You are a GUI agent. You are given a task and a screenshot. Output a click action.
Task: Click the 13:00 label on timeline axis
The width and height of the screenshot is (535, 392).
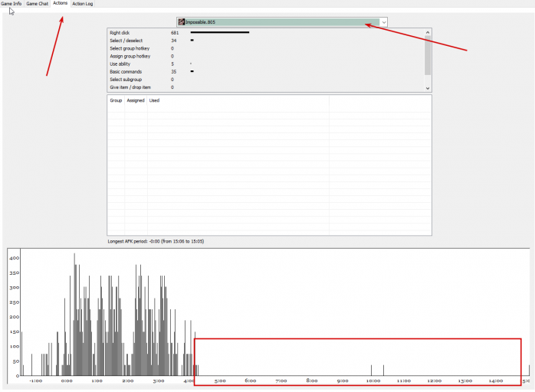pos(465,381)
